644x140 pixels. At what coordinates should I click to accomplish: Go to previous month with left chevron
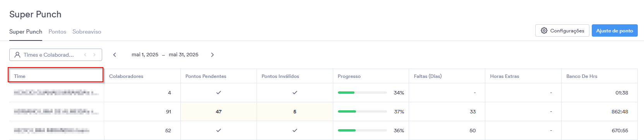coord(115,55)
